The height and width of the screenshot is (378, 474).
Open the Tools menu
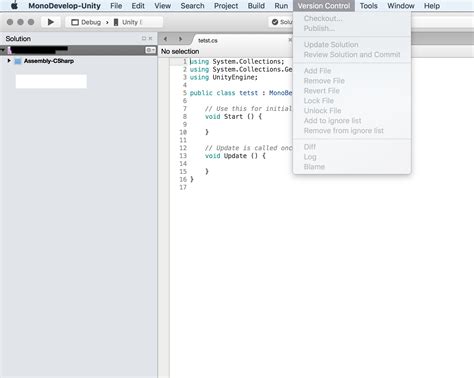(368, 6)
